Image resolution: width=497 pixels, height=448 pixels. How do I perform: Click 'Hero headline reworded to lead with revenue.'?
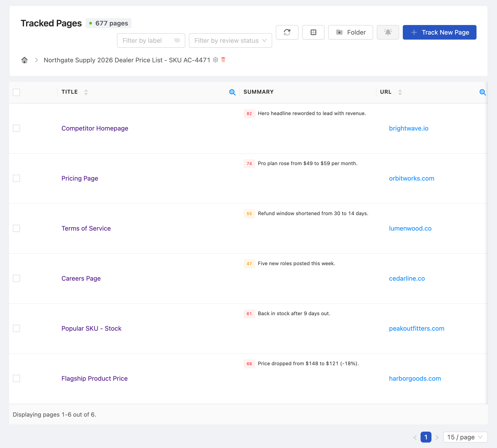point(312,113)
